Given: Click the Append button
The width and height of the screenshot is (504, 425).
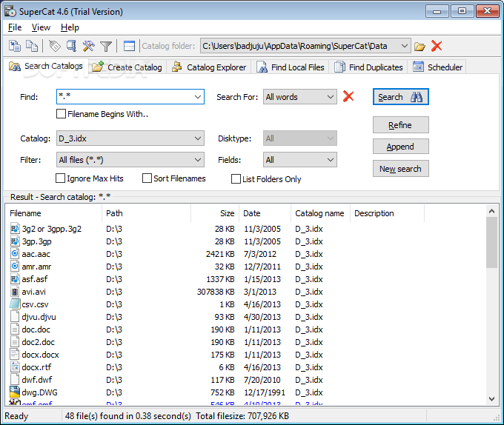Looking at the screenshot, I should tap(400, 147).
